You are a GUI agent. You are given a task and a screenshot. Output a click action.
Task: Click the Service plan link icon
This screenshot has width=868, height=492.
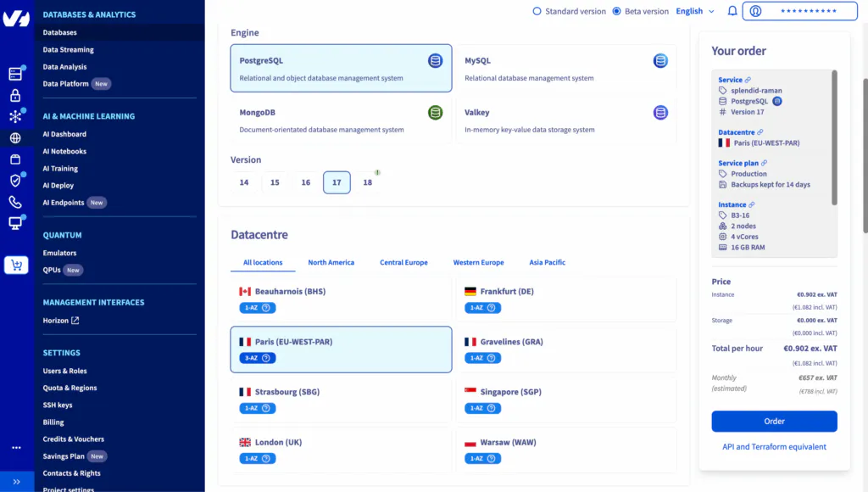[764, 163]
